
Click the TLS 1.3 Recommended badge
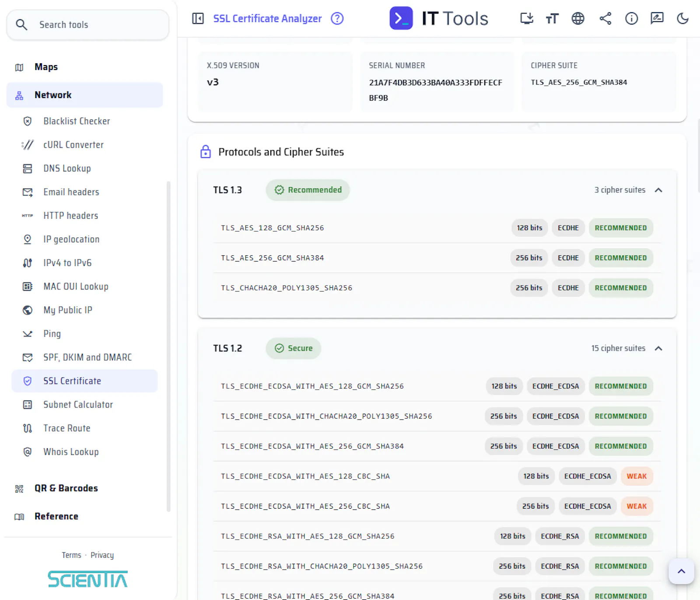point(308,190)
